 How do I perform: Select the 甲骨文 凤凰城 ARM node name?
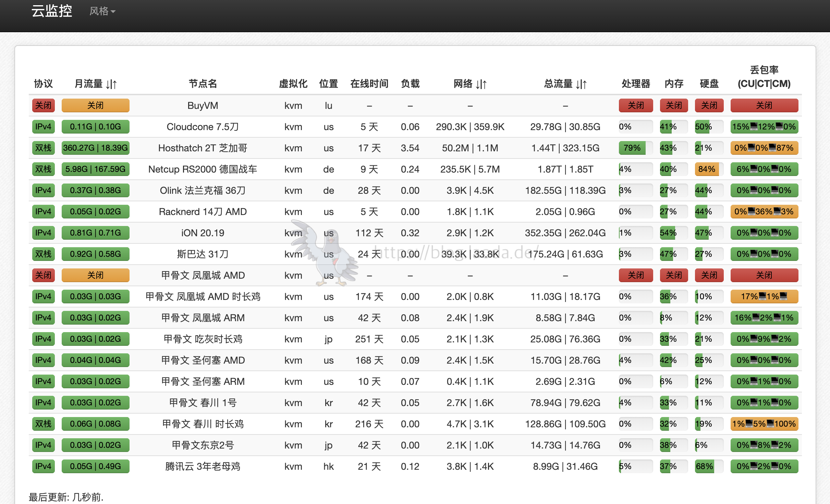(203, 318)
